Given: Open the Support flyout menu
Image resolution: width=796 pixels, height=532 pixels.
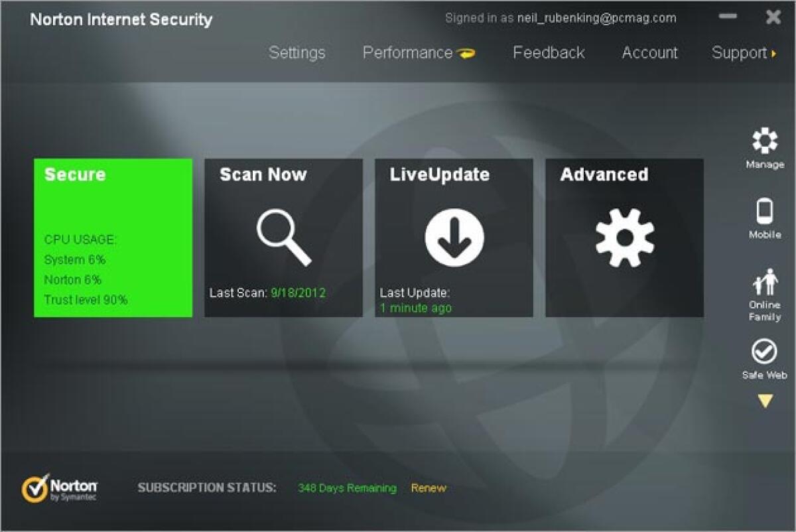Looking at the screenshot, I should pyautogui.click(x=738, y=53).
